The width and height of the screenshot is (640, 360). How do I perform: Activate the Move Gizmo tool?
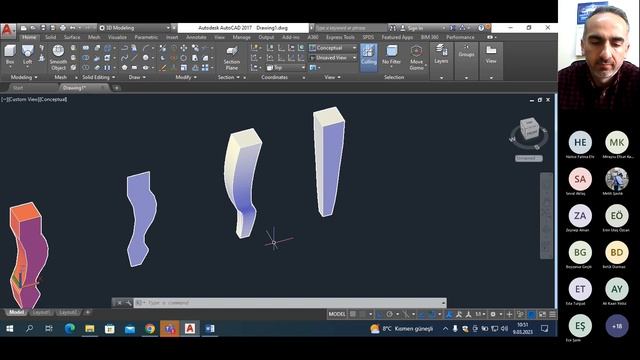coord(416,58)
